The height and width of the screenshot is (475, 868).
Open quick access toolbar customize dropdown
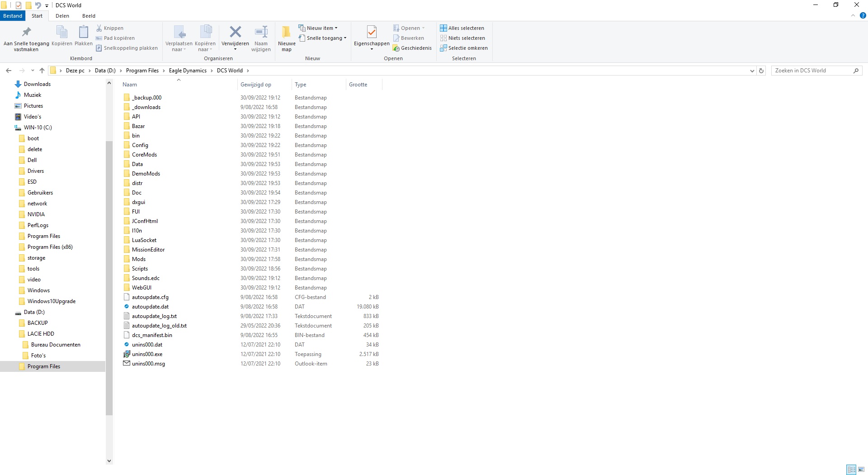click(x=47, y=6)
